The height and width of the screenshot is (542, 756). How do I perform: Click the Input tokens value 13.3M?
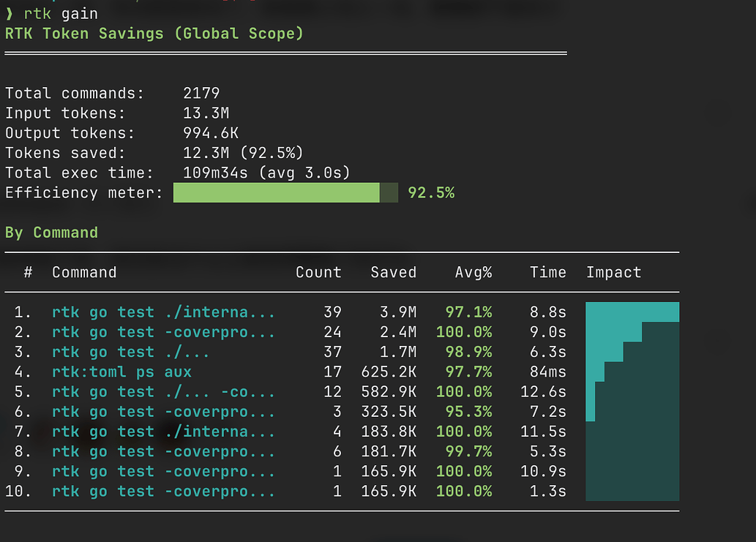pyautogui.click(x=206, y=113)
